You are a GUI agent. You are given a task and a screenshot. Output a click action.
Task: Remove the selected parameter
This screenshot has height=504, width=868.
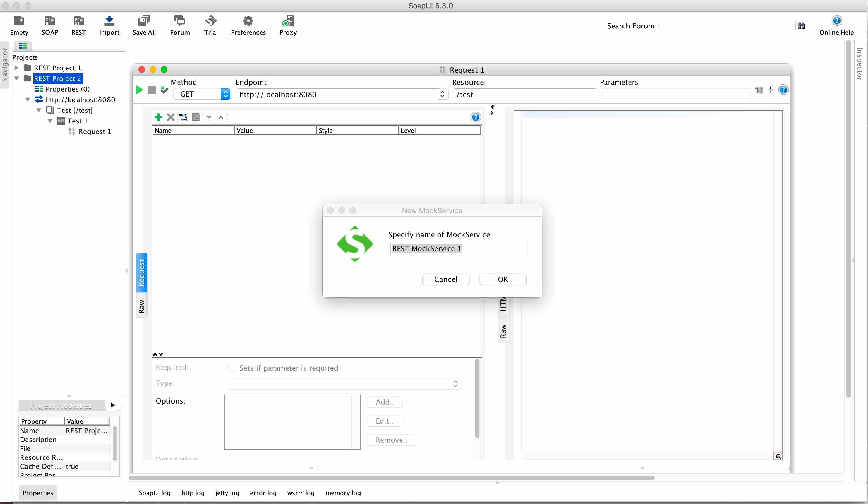(x=171, y=117)
